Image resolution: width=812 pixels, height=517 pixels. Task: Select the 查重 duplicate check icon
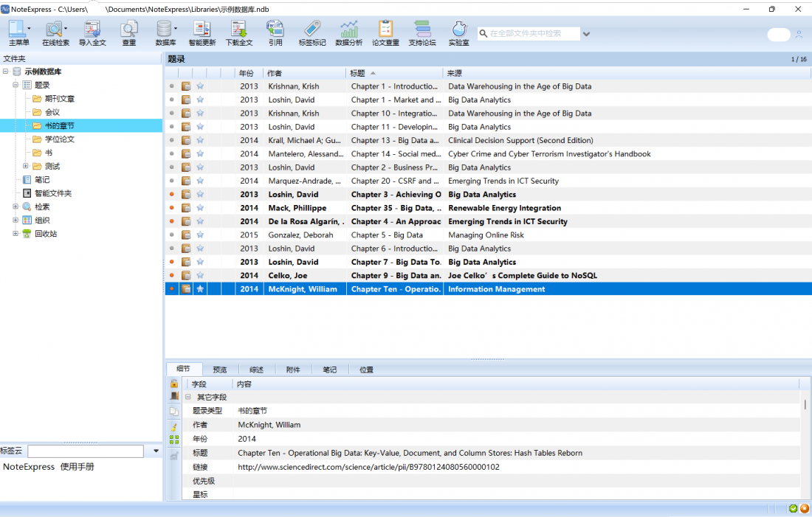coord(129,33)
